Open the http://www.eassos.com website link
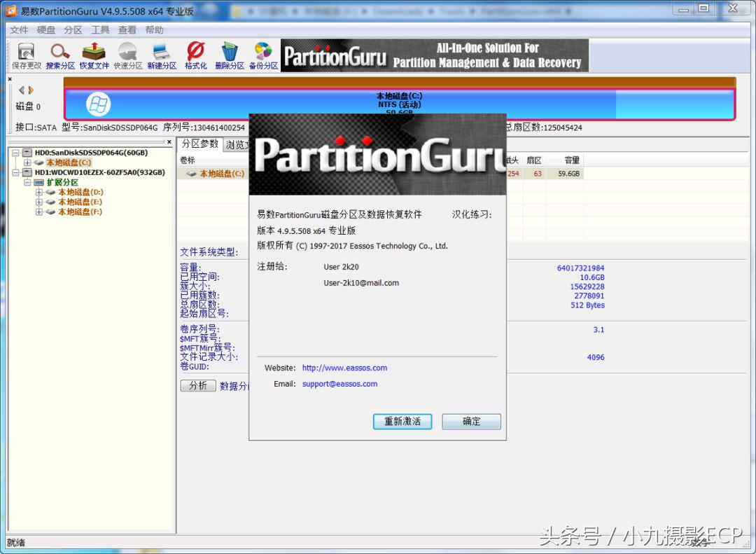Image resolution: width=756 pixels, height=554 pixels. pos(344,368)
